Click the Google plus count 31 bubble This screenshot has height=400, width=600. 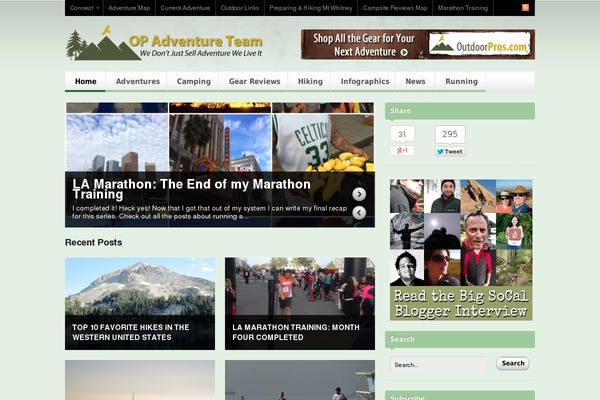402,134
